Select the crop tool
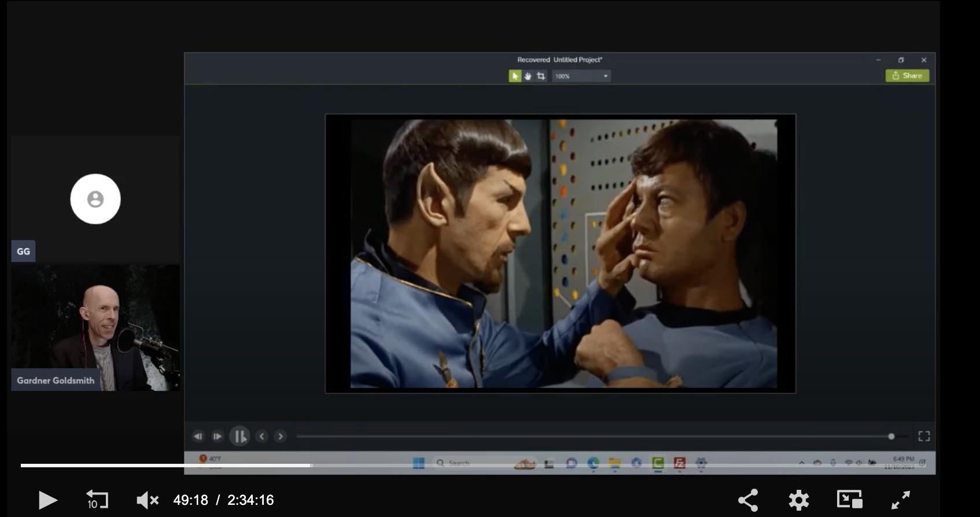 [x=541, y=76]
